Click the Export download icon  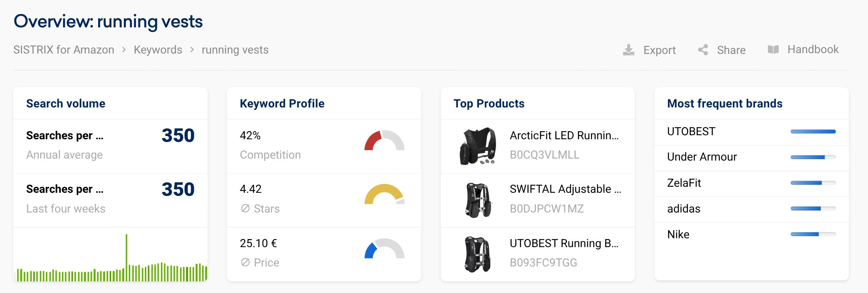tap(628, 50)
